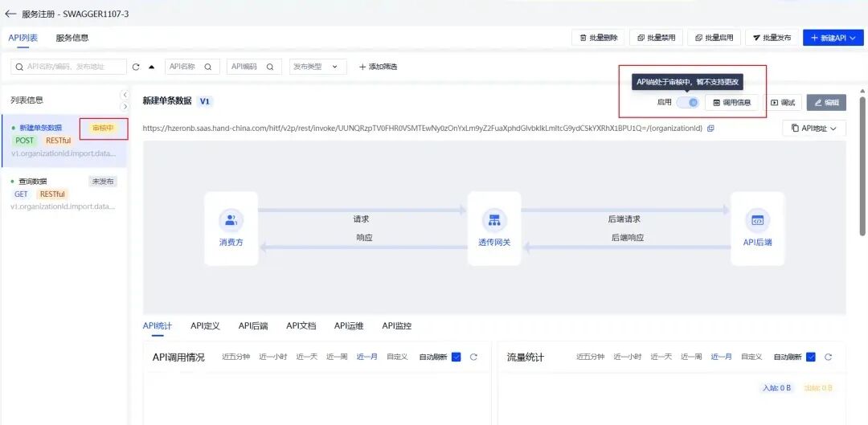
Task: Open 调用信息
Action: coord(731,102)
